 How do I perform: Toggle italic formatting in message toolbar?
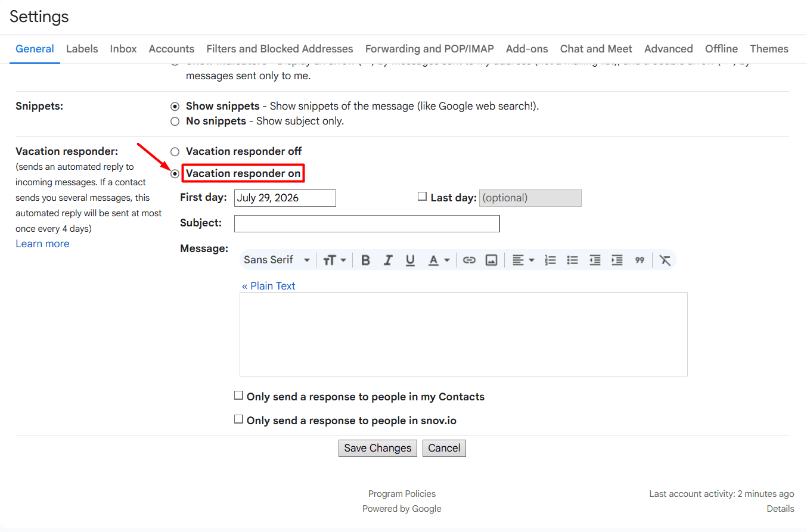tap(388, 260)
